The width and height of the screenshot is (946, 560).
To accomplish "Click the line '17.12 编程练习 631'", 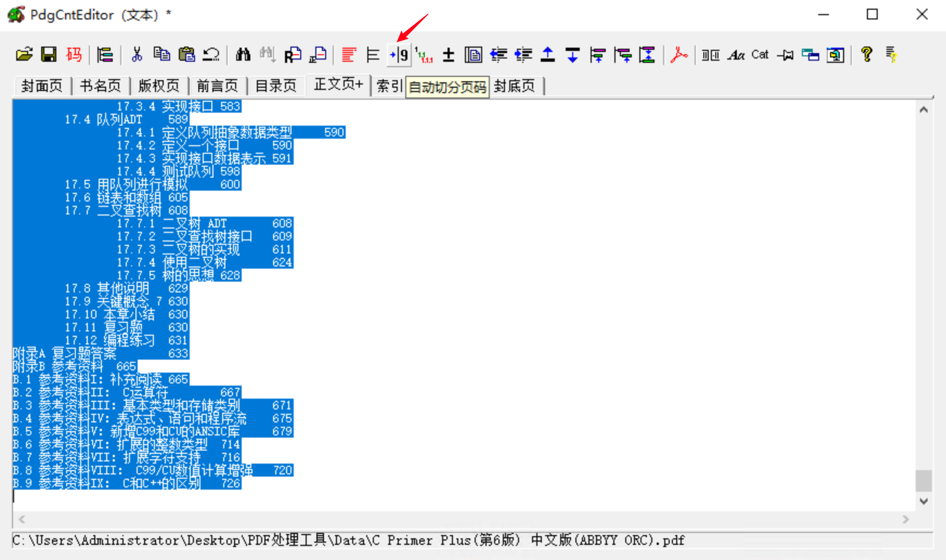I will pyautogui.click(x=127, y=340).
